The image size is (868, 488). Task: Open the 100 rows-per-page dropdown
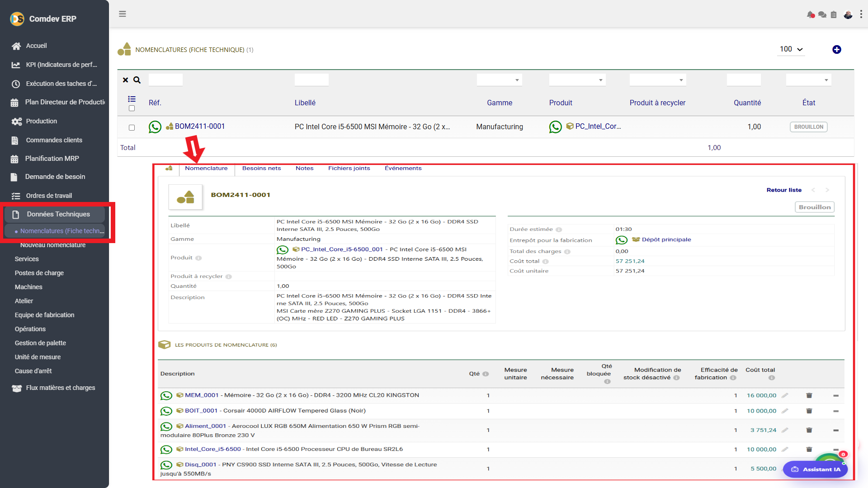pyautogui.click(x=791, y=49)
